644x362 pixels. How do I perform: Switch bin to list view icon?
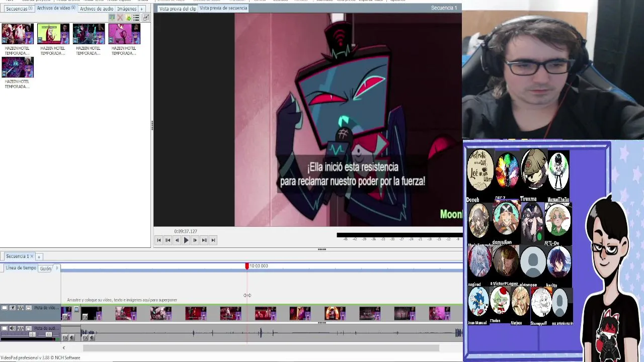pos(136,18)
